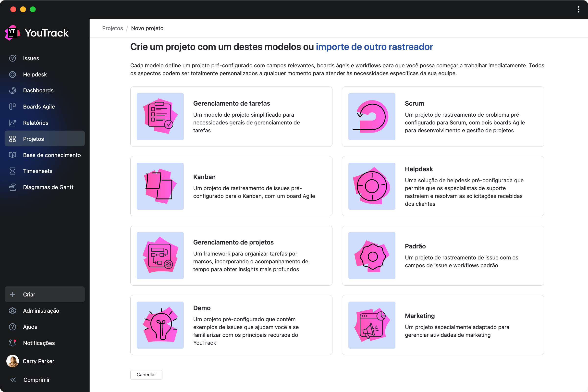
Task: Click the Notificações bell icon
Action: click(x=12, y=343)
